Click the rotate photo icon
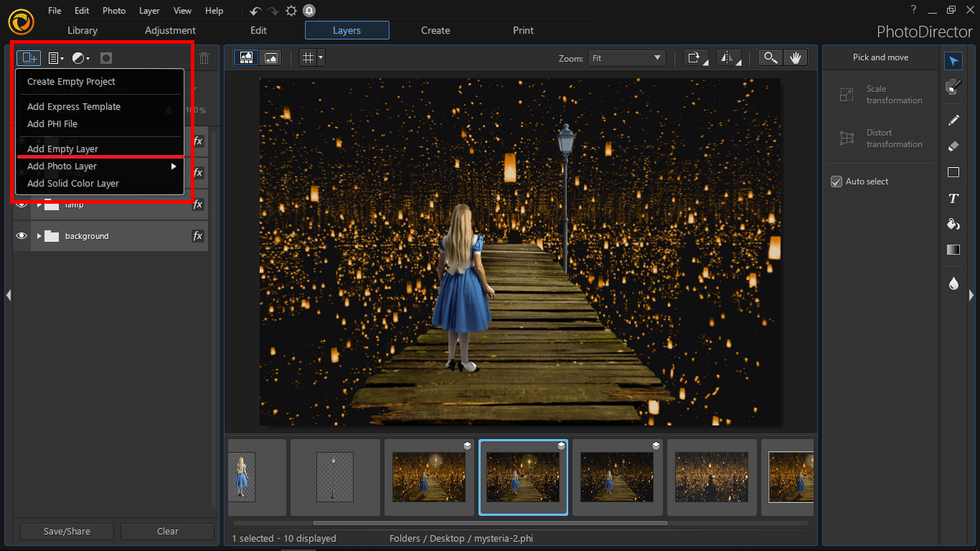The image size is (980, 551). (x=696, y=58)
